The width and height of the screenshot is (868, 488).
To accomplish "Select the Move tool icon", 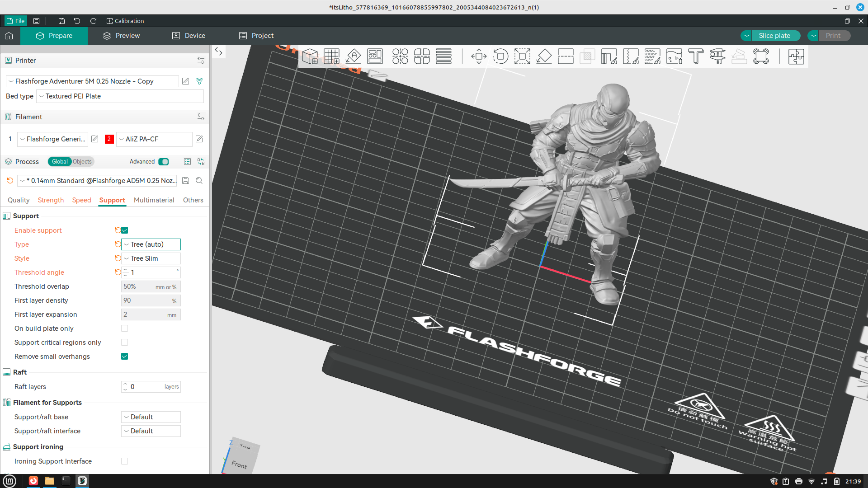I will tap(479, 56).
